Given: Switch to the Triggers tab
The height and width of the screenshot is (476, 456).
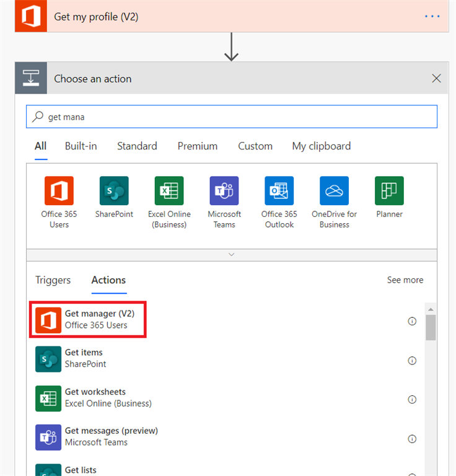Looking at the screenshot, I should click(53, 280).
